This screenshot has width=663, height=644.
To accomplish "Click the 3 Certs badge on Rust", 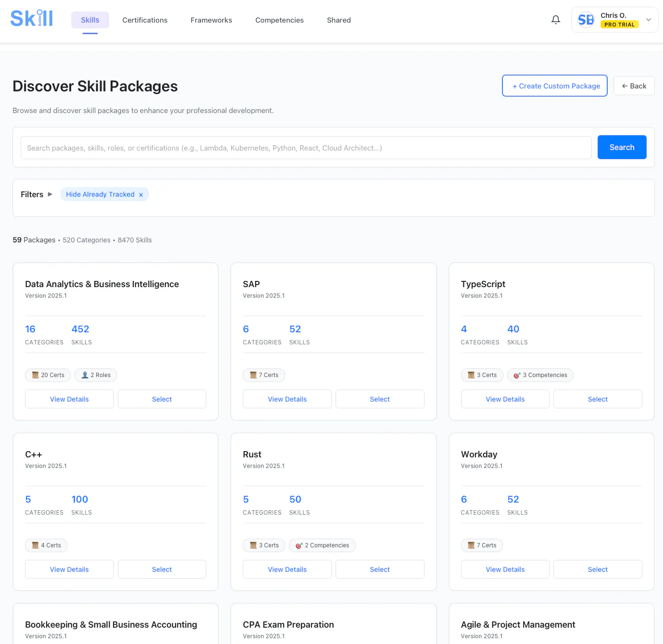I will 264,545.
